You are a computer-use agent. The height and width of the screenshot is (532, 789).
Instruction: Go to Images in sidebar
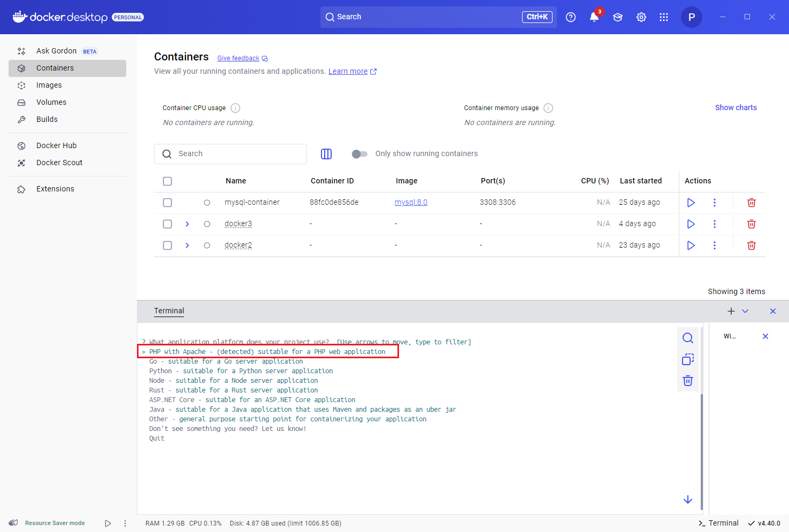67,85
